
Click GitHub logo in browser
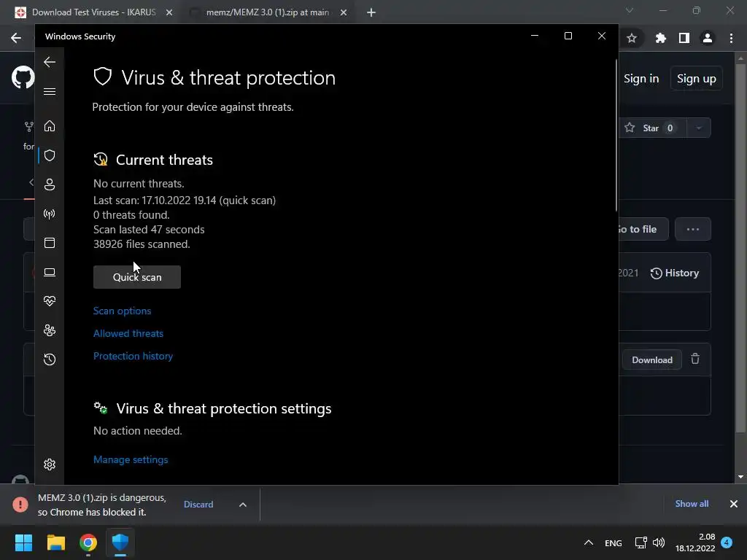pos(23,77)
